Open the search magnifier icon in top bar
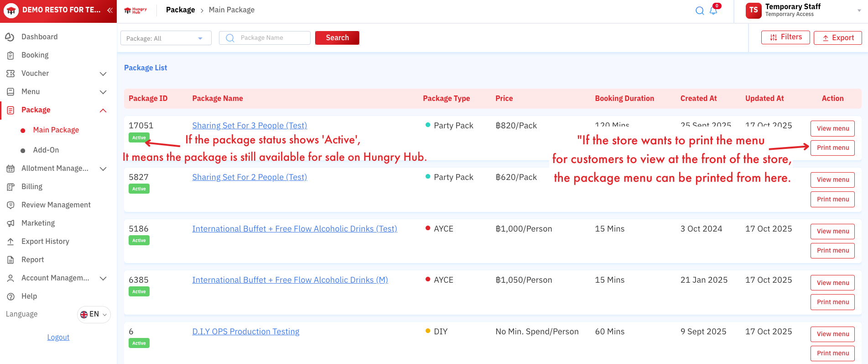This screenshot has width=868, height=364. (700, 11)
